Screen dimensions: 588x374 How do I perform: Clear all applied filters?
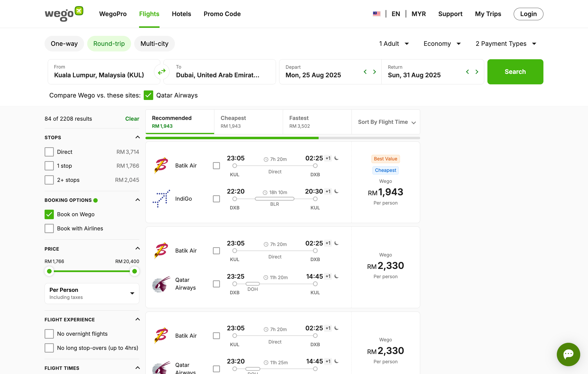[132, 119]
